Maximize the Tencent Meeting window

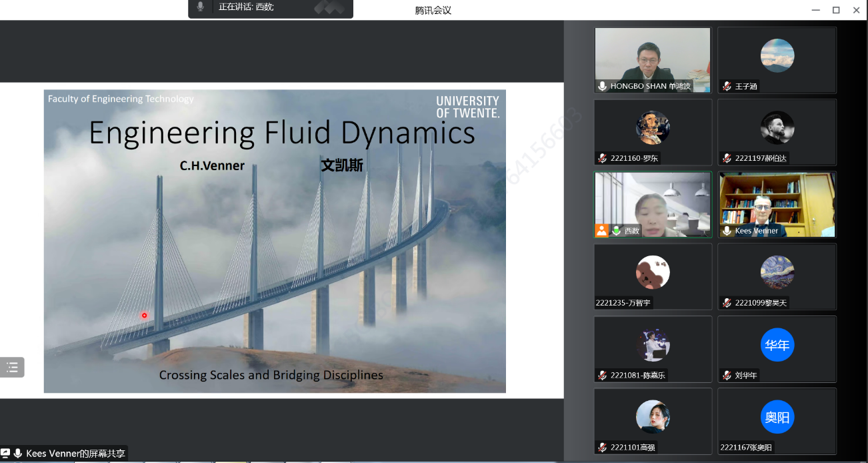click(x=836, y=10)
